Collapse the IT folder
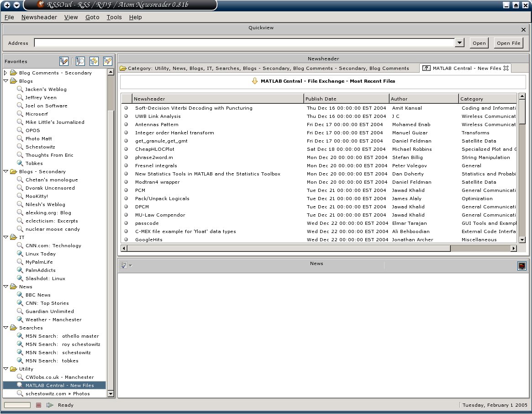Viewport: 532px width, 414px height. pos(6,237)
